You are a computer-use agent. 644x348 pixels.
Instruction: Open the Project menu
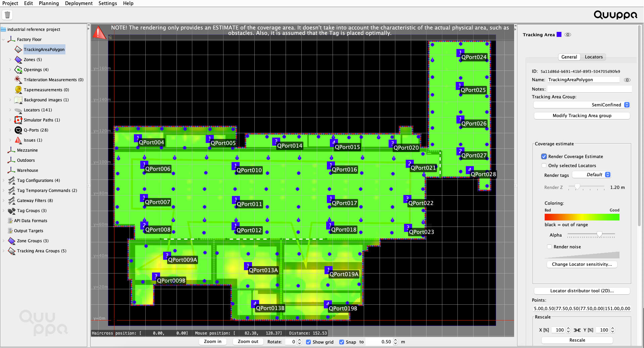tap(10, 3)
